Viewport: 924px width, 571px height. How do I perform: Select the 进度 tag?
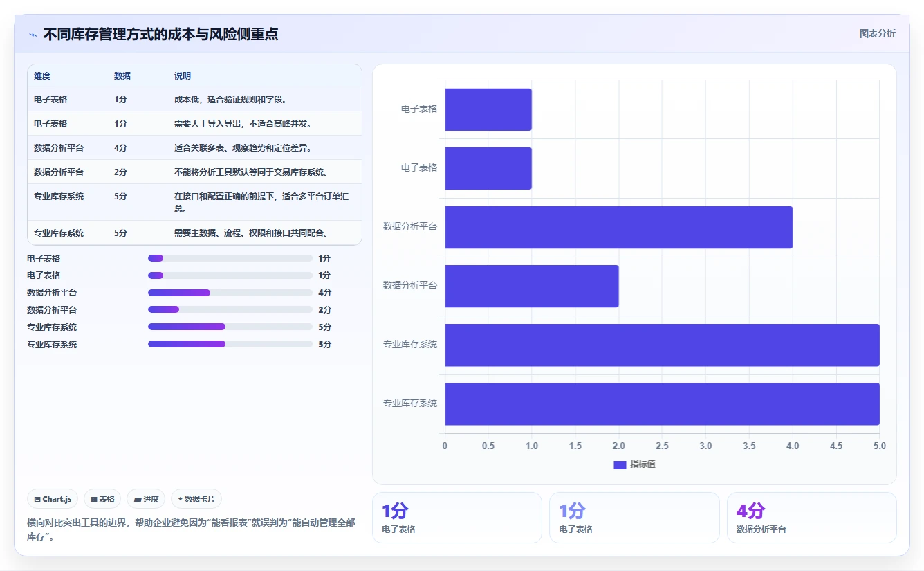[x=146, y=499]
